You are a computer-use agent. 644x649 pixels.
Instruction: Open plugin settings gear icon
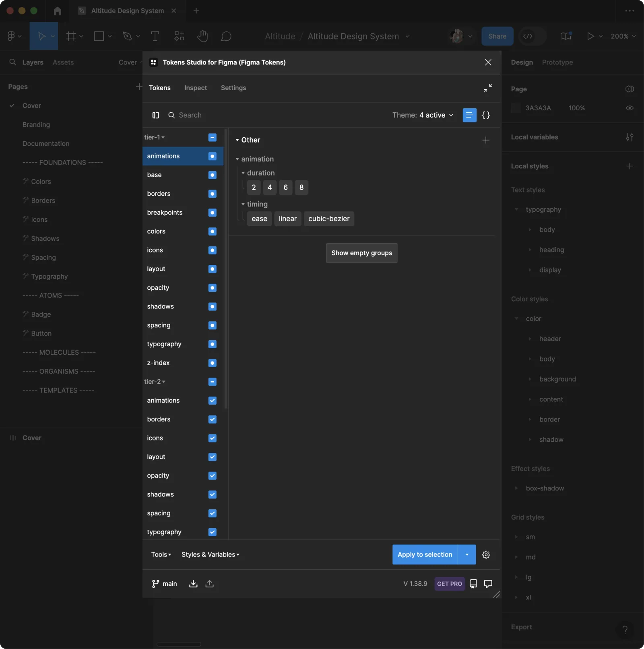click(x=486, y=555)
